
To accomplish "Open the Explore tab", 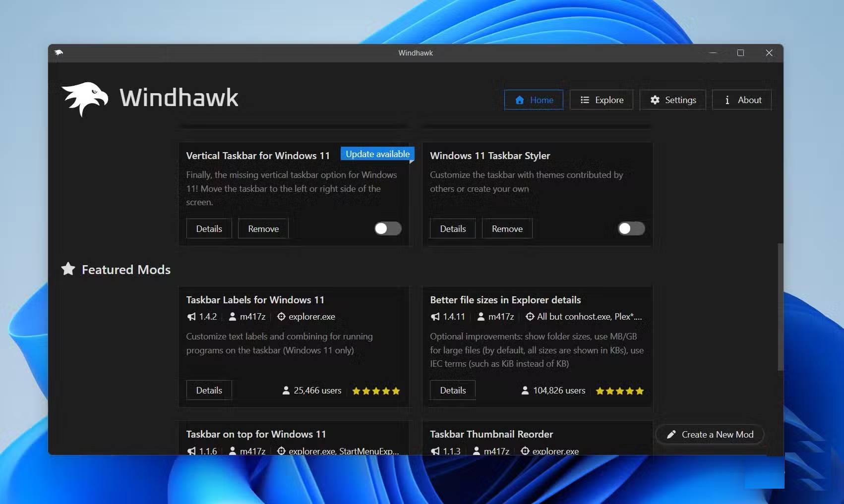I will pos(602,100).
